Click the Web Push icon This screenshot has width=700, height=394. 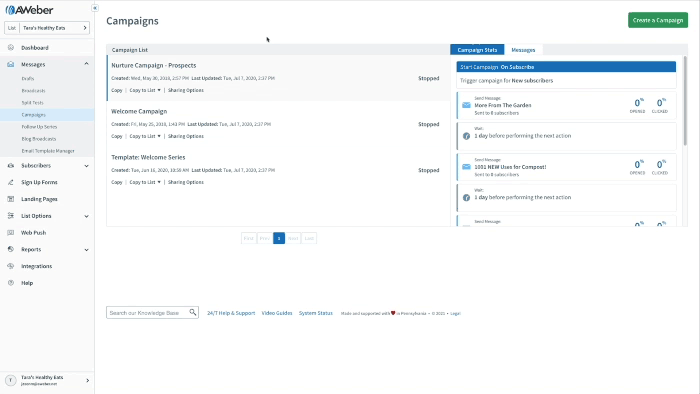pyautogui.click(x=11, y=232)
